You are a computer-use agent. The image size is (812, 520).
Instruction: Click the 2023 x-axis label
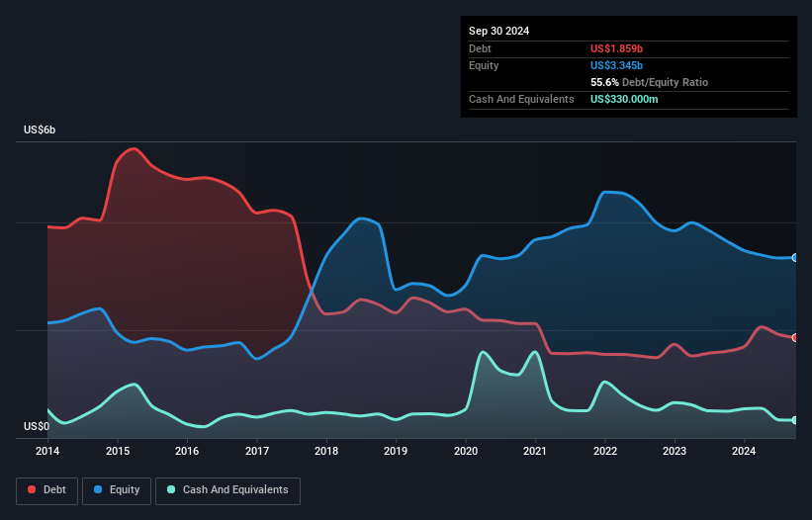point(675,451)
